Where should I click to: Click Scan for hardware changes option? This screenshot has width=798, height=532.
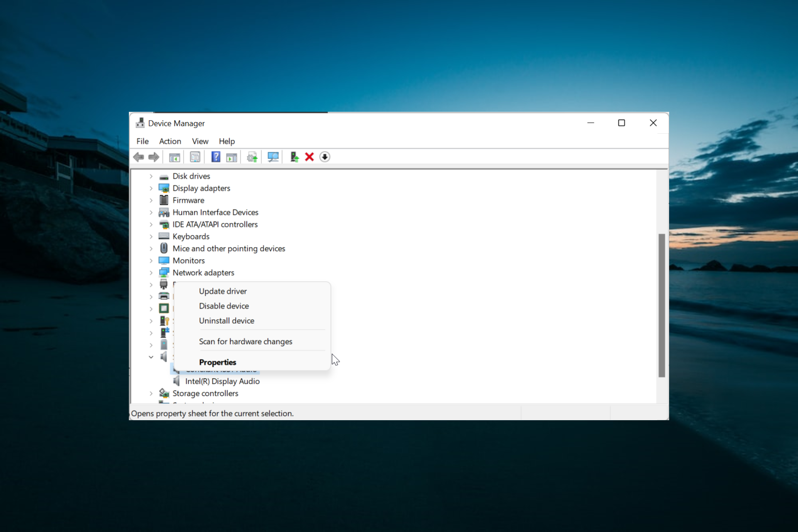(246, 341)
